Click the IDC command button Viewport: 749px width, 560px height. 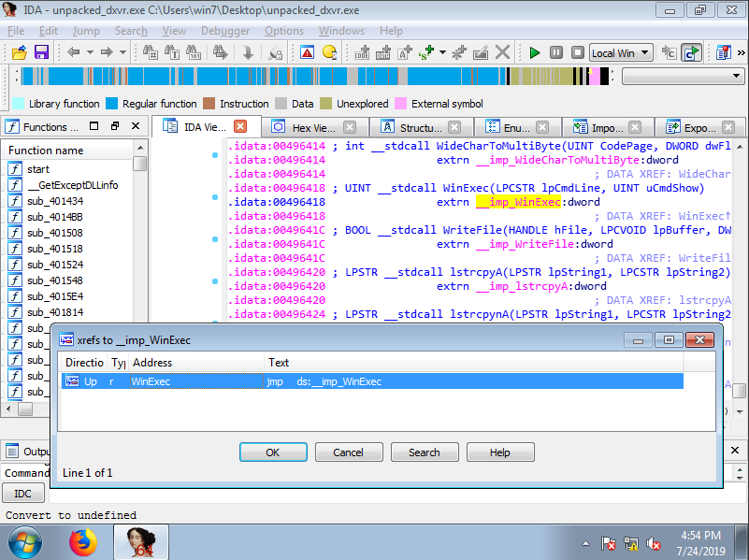click(23, 494)
